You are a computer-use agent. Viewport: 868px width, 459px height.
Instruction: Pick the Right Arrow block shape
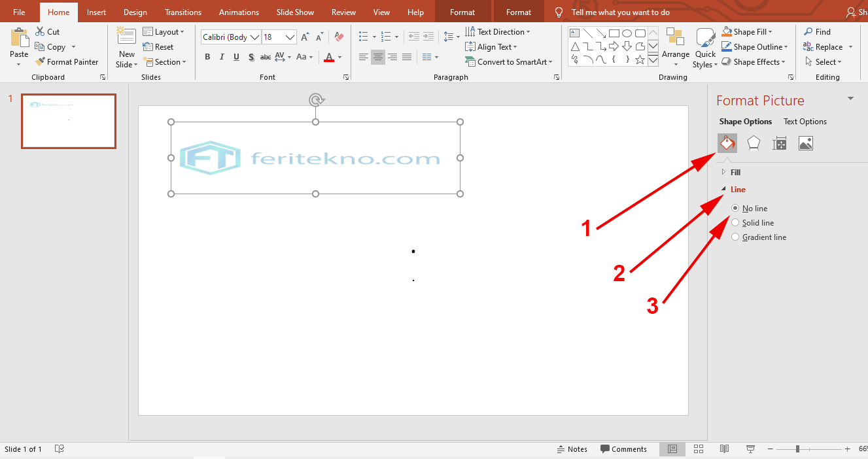614,46
